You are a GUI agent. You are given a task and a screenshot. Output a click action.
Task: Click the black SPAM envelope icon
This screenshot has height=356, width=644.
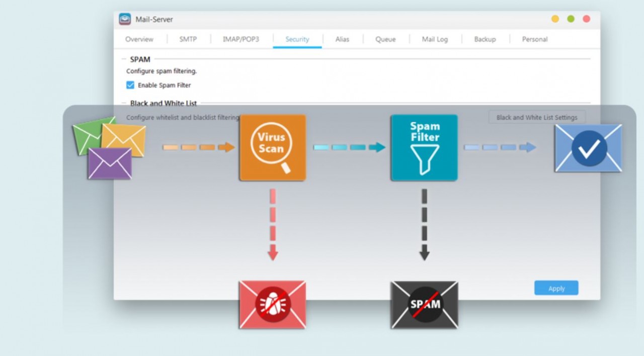[x=424, y=305]
